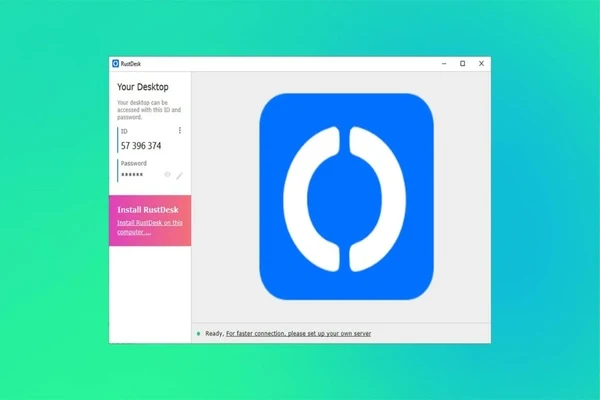Open the ID options three-dot menu
This screenshot has height=400, width=600.
tap(180, 131)
